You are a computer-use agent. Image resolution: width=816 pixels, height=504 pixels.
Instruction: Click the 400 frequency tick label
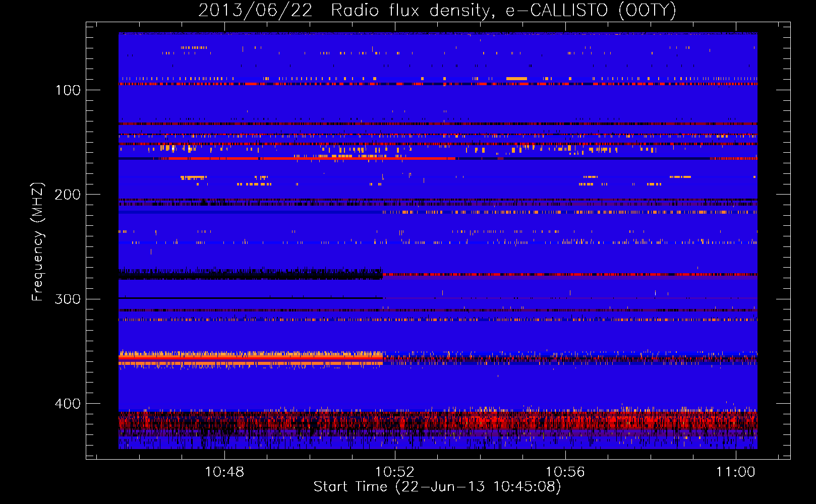[x=68, y=404]
